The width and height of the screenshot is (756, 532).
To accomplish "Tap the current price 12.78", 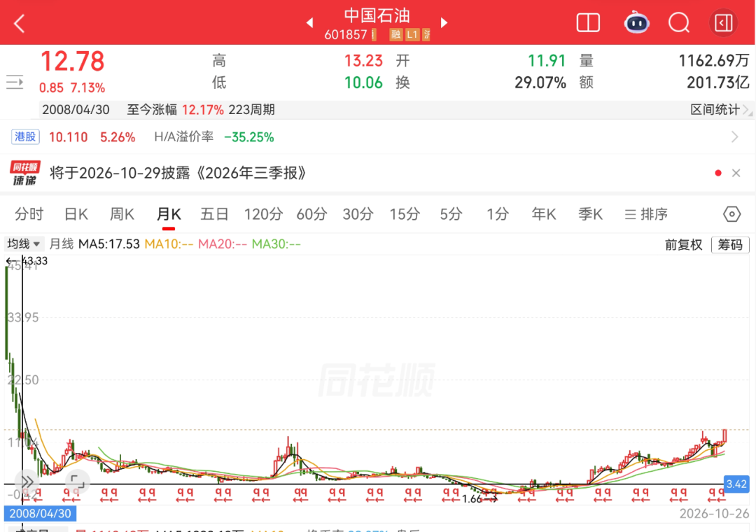I will click(x=72, y=62).
